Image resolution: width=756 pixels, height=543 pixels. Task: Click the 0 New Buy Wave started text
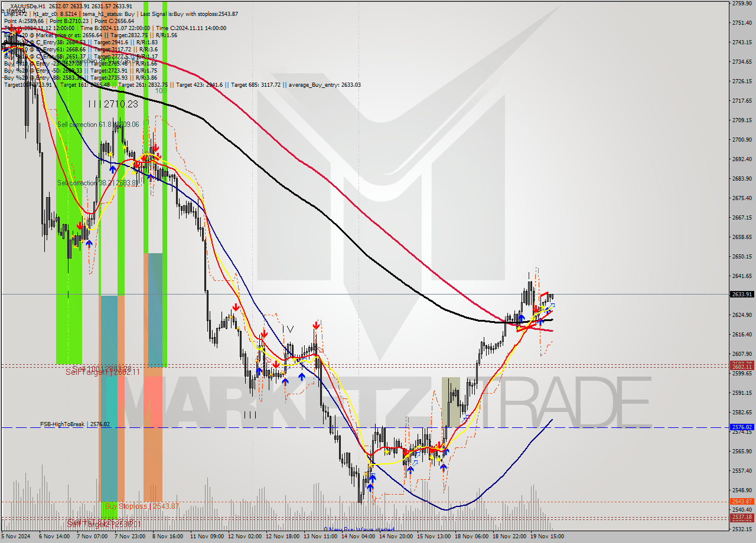[359, 530]
